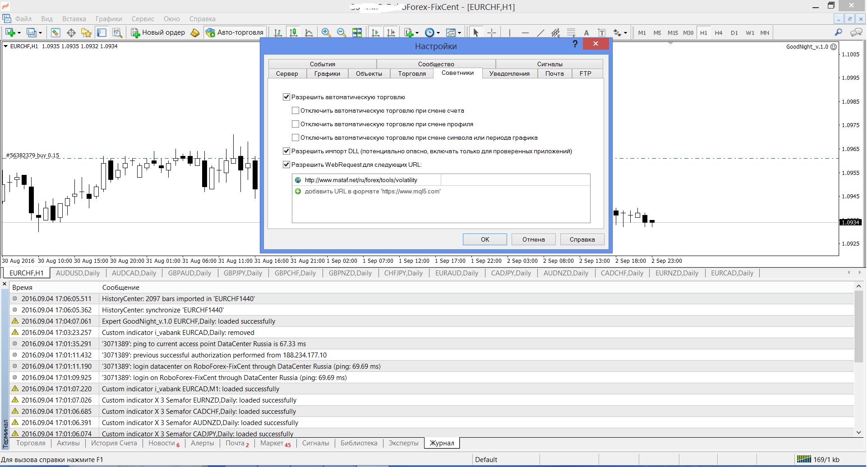
Task: Confirm settings with OK button
Action: click(x=485, y=239)
